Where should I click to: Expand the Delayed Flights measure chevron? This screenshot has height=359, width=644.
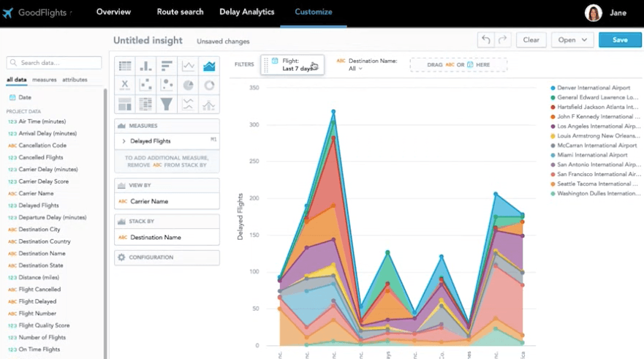pos(124,141)
